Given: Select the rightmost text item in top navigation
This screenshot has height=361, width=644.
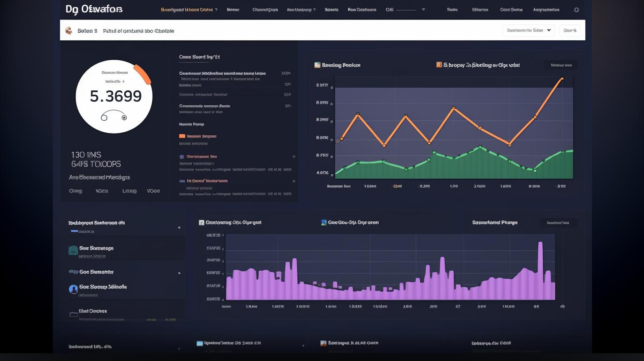Looking at the screenshot, I should click(546, 10).
